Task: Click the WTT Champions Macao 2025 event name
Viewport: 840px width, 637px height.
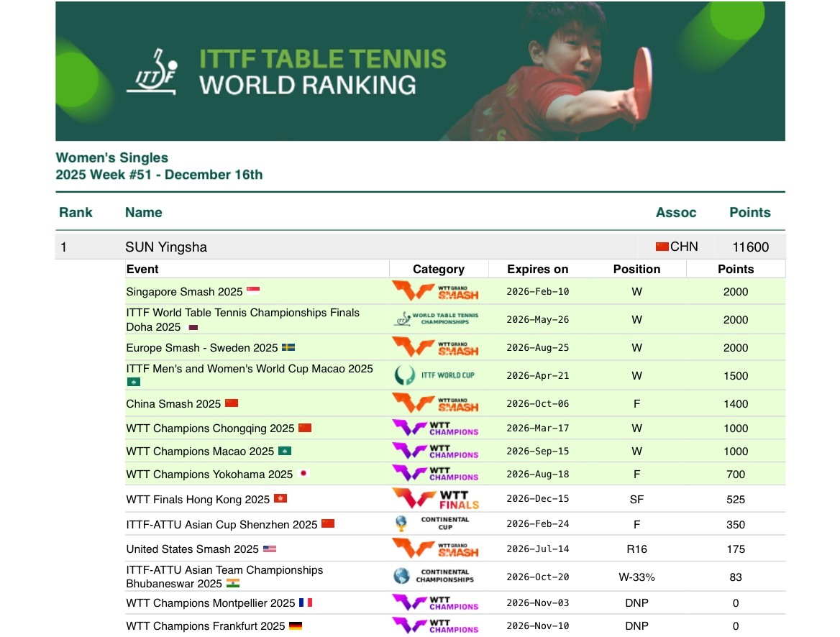Action: [x=201, y=452]
